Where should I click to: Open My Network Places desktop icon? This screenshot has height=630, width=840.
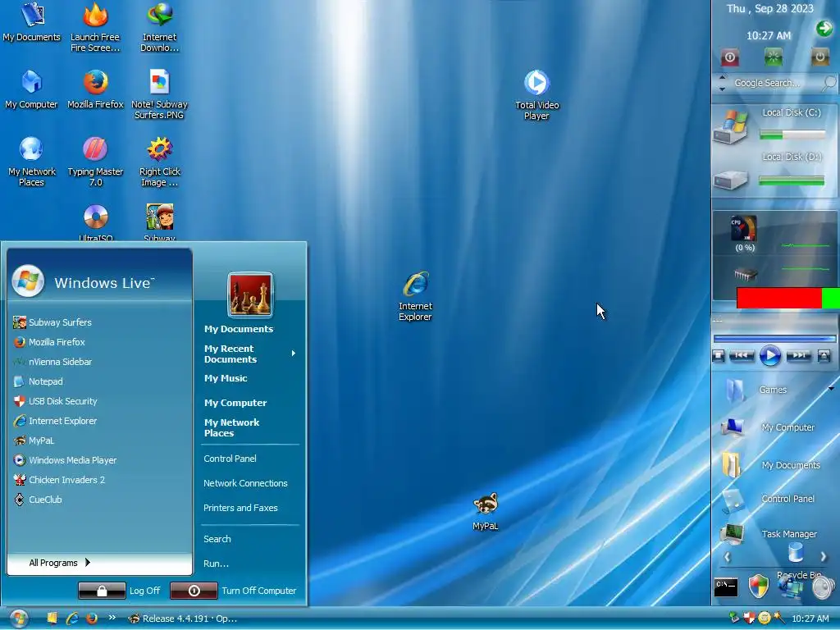point(32,162)
